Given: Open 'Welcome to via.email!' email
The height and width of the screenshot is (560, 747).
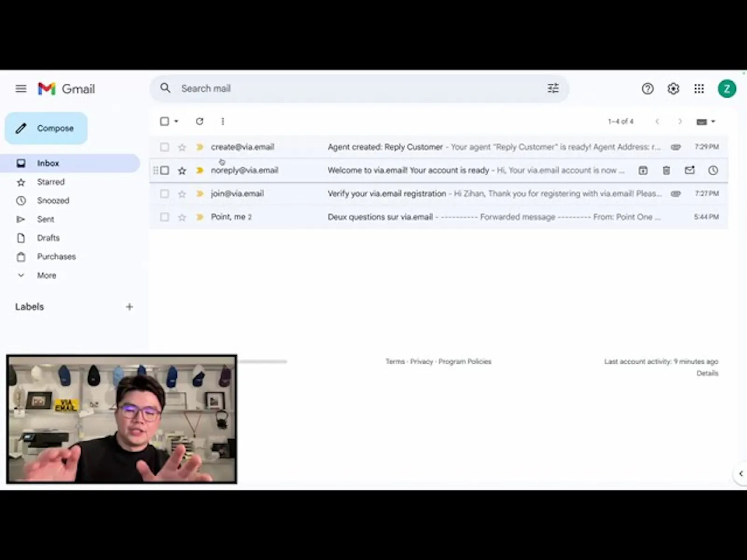Looking at the screenshot, I should 439,170.
